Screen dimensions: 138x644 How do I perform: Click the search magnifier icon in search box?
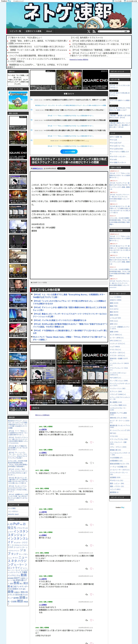click(x=99, y=31)
